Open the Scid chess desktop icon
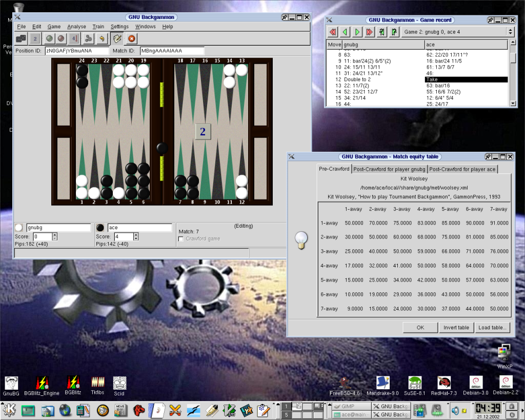Image resolution: width=525 pixels, height=420 pixels. (119, 386)
